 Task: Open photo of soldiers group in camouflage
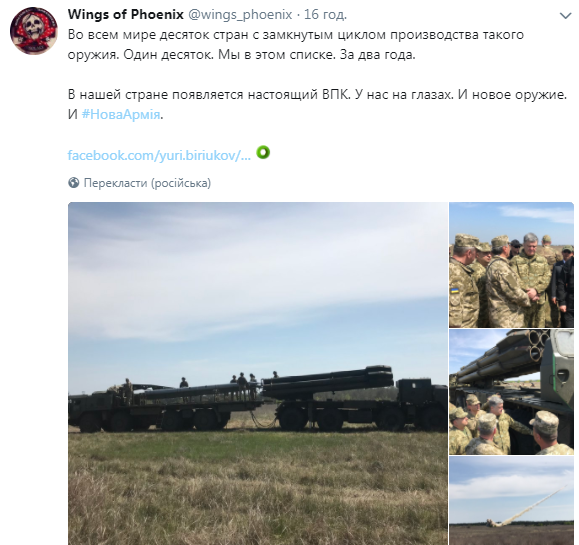[511, 265]
